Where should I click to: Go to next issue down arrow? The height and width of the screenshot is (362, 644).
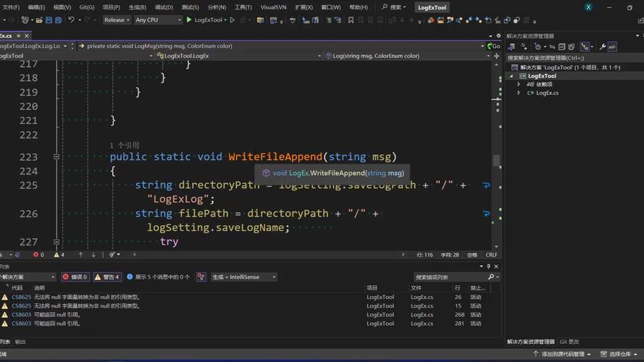[93, 255]
